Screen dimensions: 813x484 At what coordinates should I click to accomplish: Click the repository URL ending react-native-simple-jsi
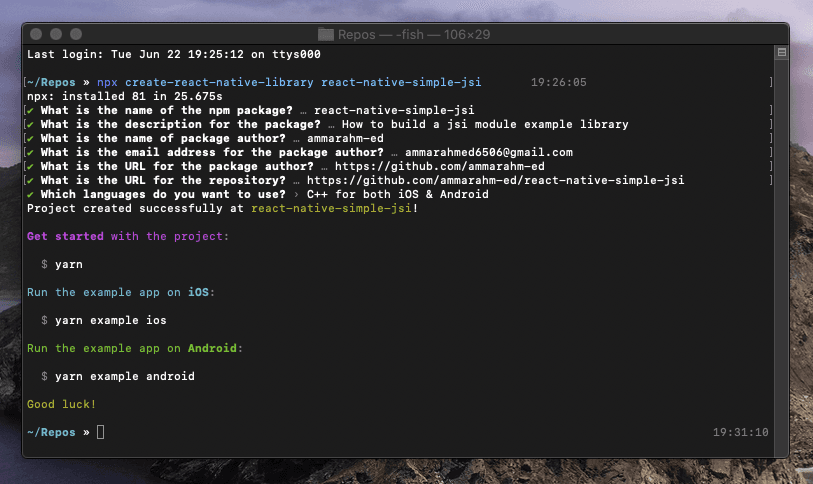[x=495, y=181]
